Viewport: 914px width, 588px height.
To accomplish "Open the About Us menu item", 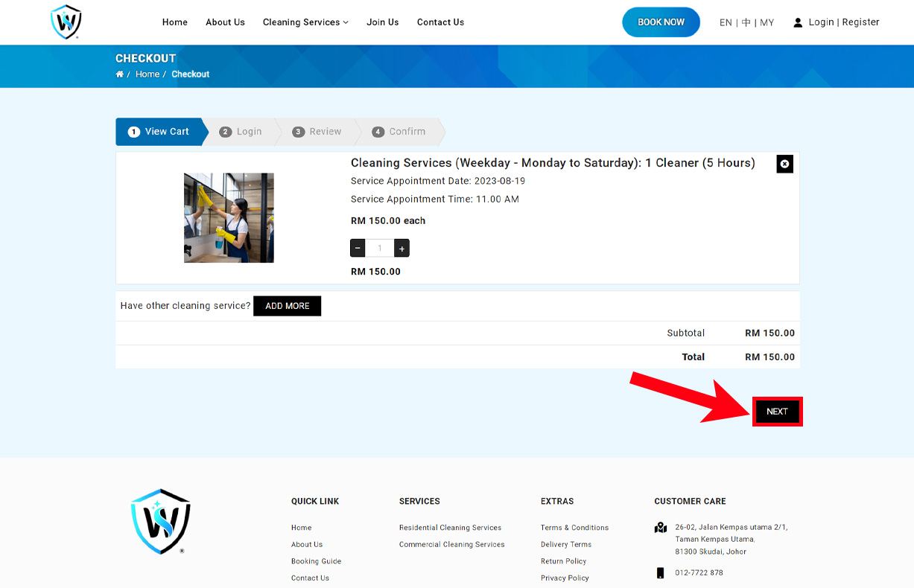I will coord(225,22).
